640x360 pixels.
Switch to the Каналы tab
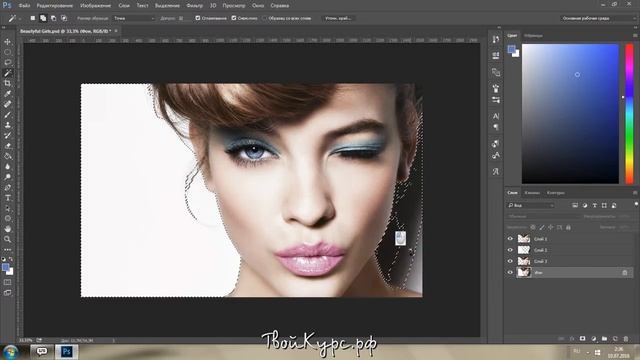[x=532, y=193]
